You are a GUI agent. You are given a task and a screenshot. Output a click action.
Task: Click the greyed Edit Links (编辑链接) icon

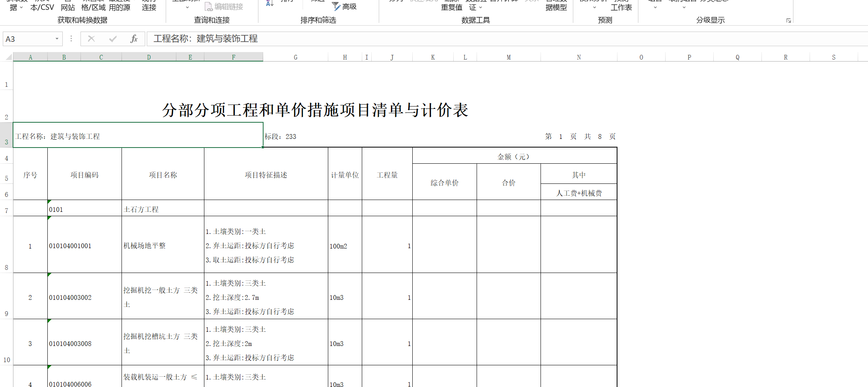(209, 7)
